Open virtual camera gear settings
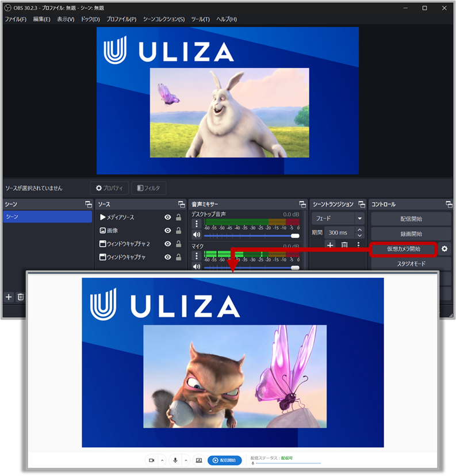This screenshot has width=456, height=476. click(444, 249)
